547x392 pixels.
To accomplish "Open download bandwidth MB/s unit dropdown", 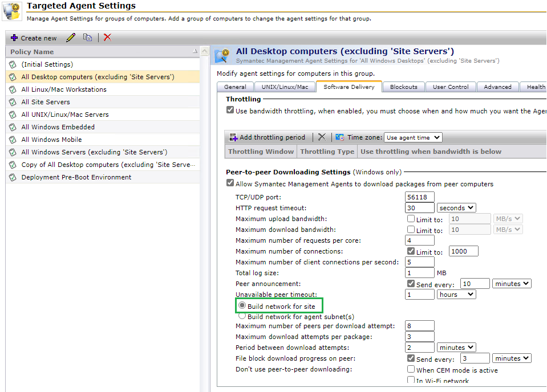I will point(508,230).
